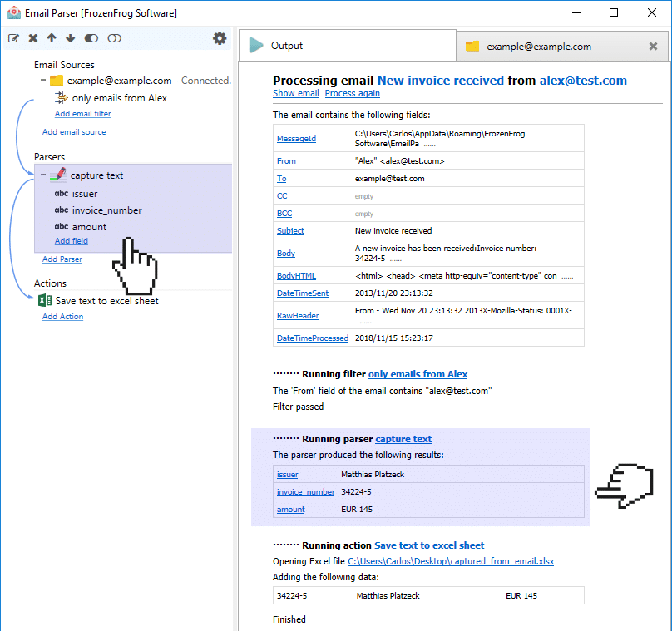Open the To field link

pyautogui.click(x=281, y=179)
